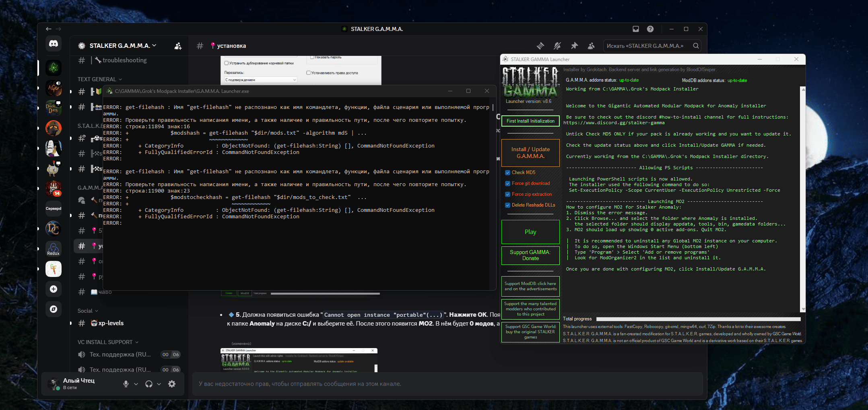Toggle notification settings bell icon
The image size is (868, 410).
click(x=557, y=46)
